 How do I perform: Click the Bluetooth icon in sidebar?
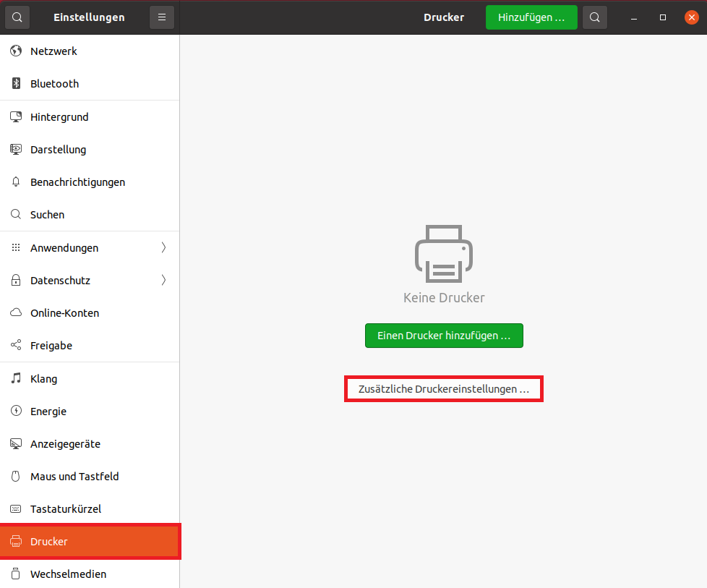point(16,84)
